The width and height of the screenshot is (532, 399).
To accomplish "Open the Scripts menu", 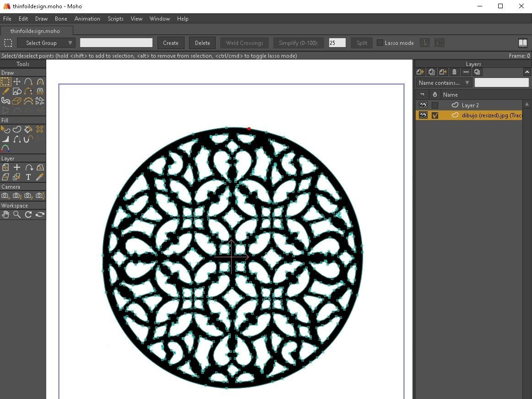I will [115, 19].
